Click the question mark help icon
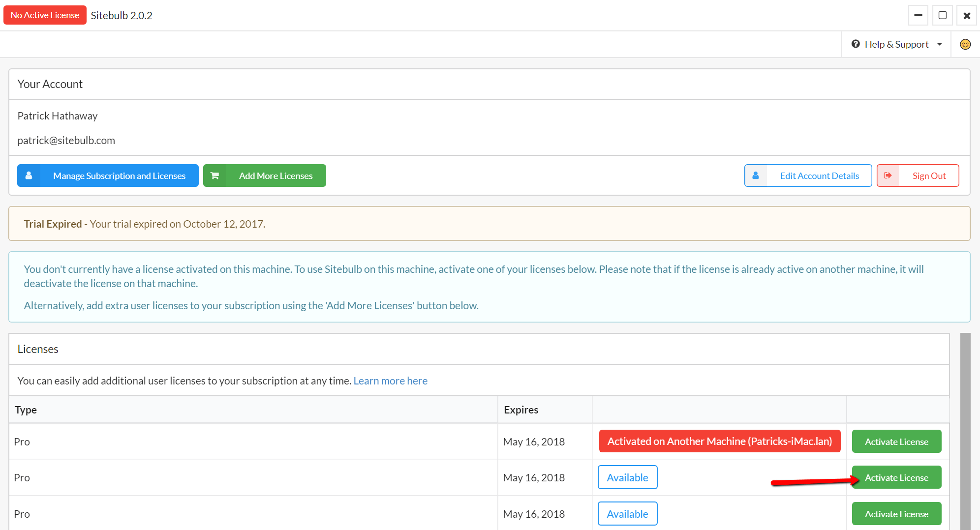The width and height of the screenshot is (980, 530). [856, 44]
